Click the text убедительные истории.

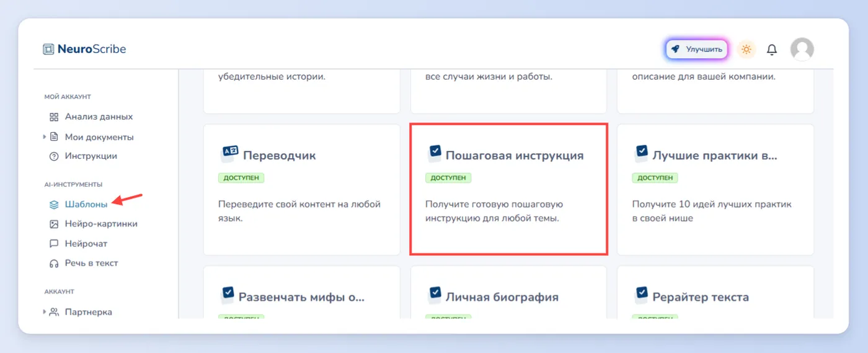click(x=272, y=77)
